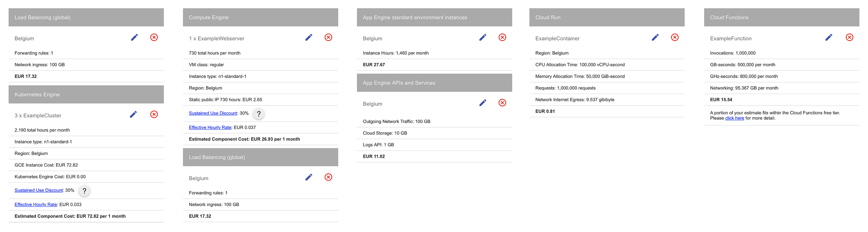
Task: Click 'Region: Belgium' under ExampleContainer
Action: (552, 53)
